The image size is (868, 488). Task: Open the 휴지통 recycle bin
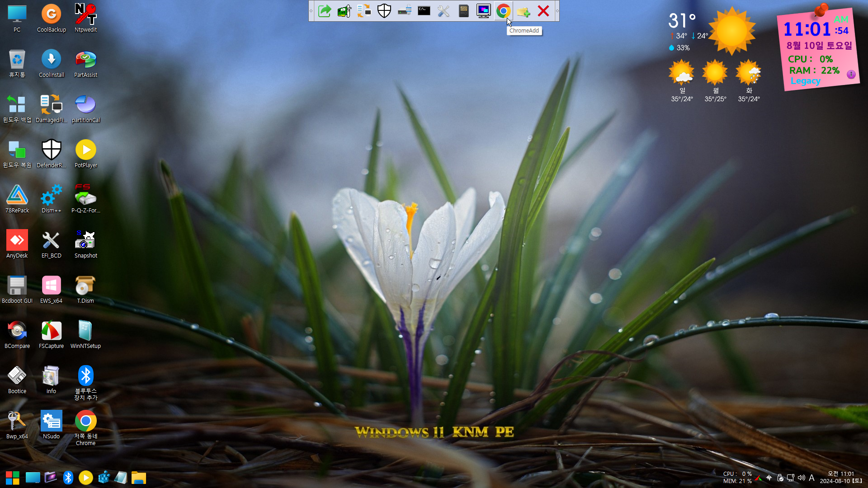(x=17, y=63)
